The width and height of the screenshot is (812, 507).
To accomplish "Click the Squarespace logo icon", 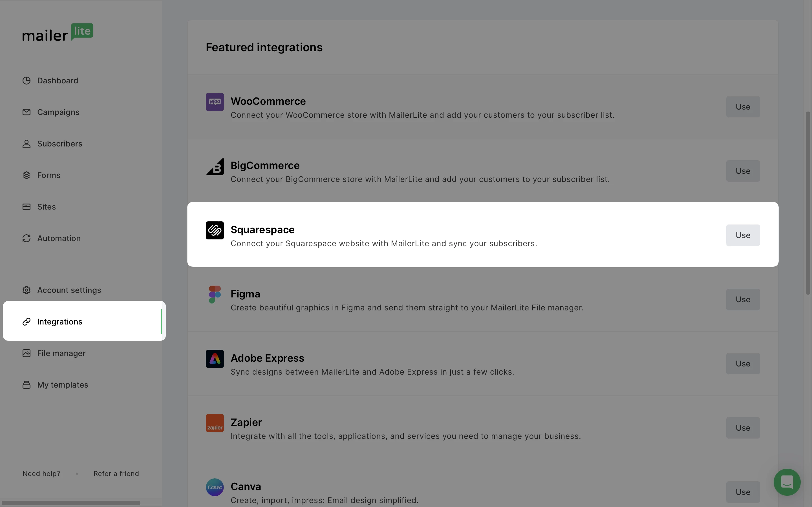I will [215, 230].
